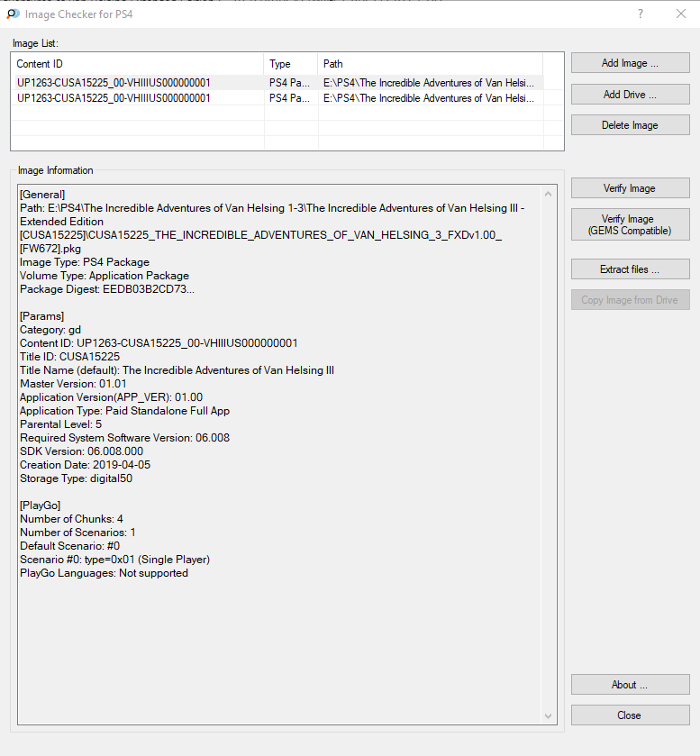
Task: Open Extract files ... dialog
Action: [x=630, y=269]
